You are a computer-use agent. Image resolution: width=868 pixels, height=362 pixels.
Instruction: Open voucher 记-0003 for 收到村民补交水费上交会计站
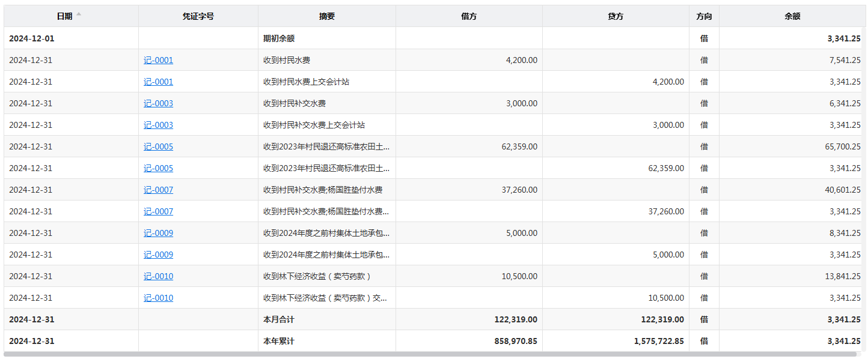tap(158, 125)
